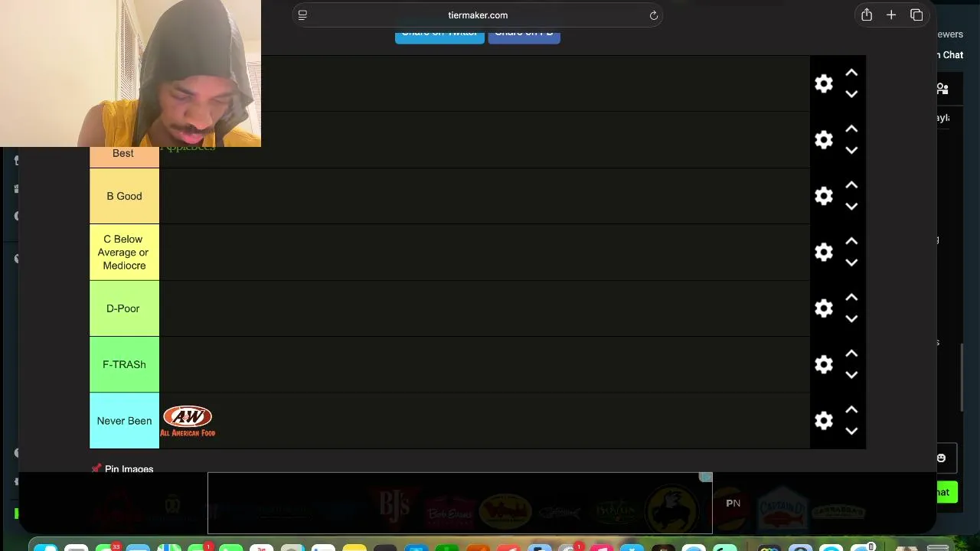This screenshot has height=551, width=980.
Task: Move the B Good tier up
Action: pos(851,185)
